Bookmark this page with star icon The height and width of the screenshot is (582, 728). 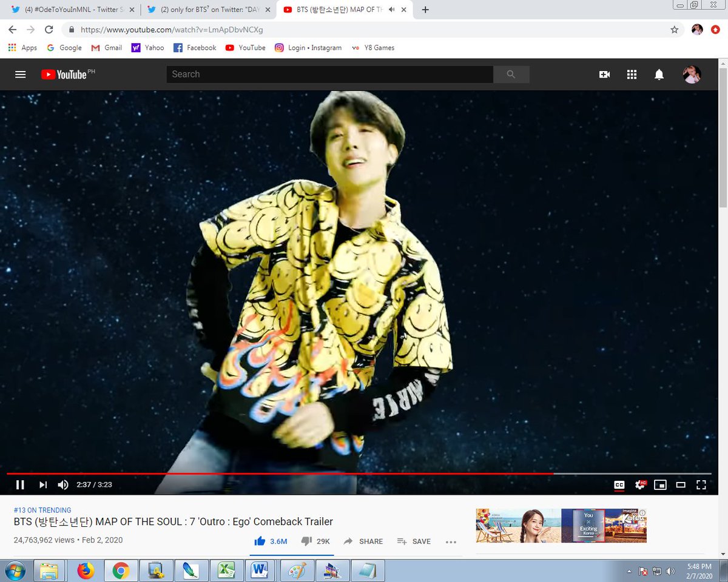coord(674,30)
